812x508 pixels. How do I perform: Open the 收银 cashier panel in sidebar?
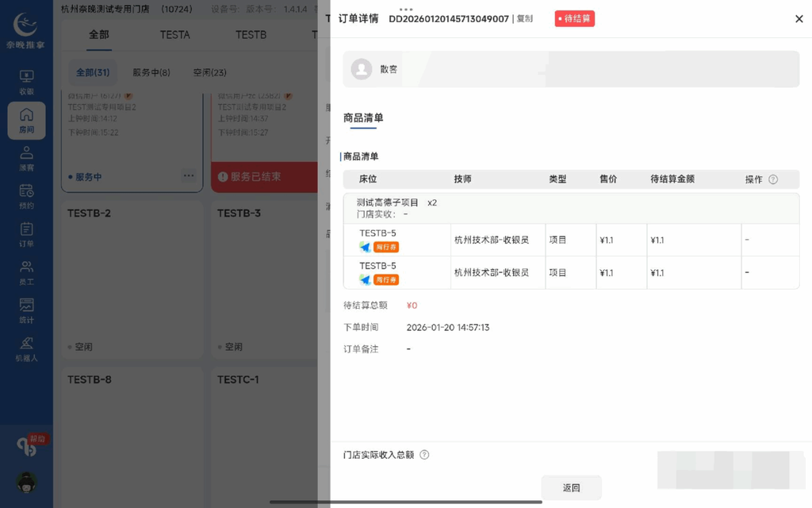click(26, 82)
